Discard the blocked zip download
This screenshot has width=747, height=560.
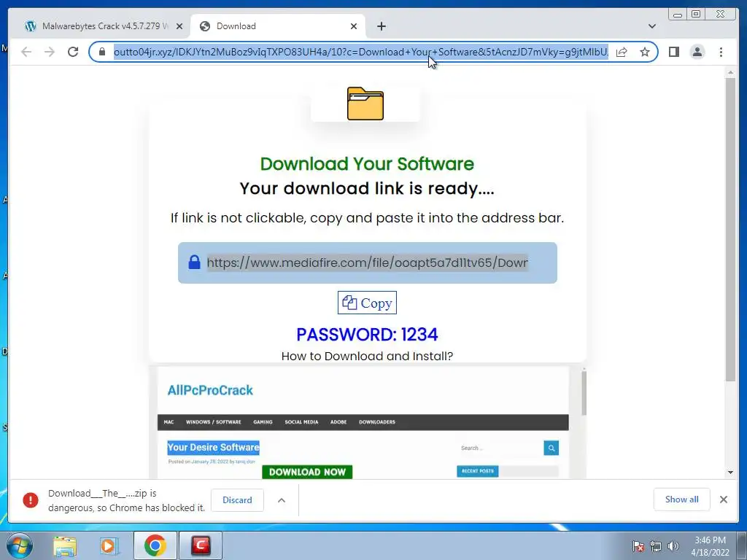(237, 500)
